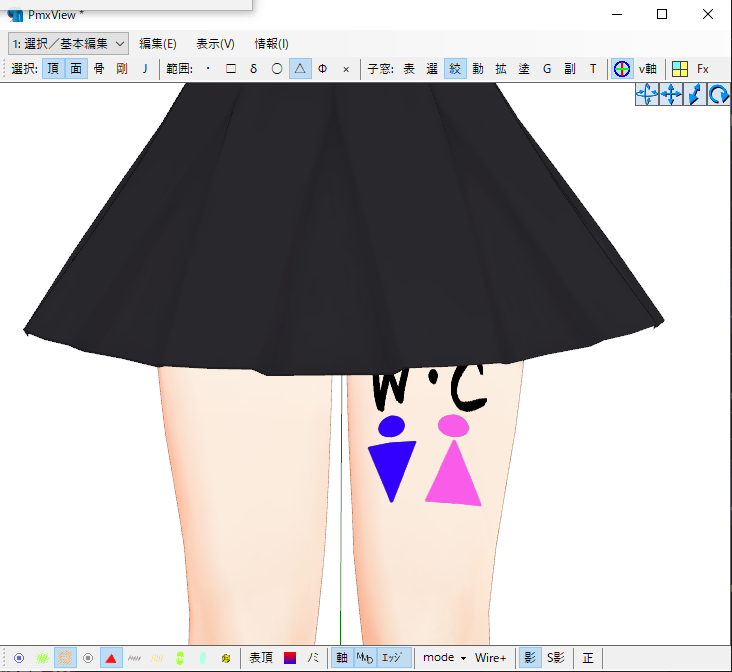Toggle the pale green capsule icon
The image size is (732, 672).
pos(203,658)
